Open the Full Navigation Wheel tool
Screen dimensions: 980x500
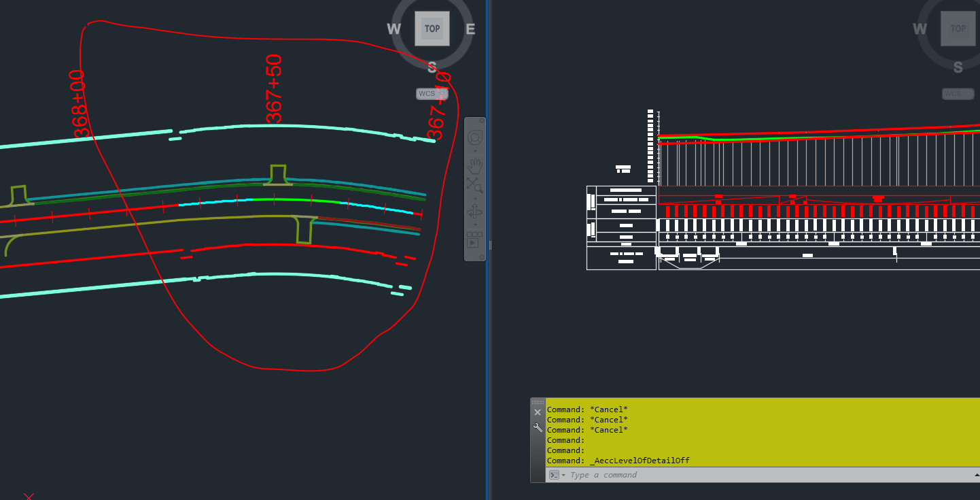(475, 137)
